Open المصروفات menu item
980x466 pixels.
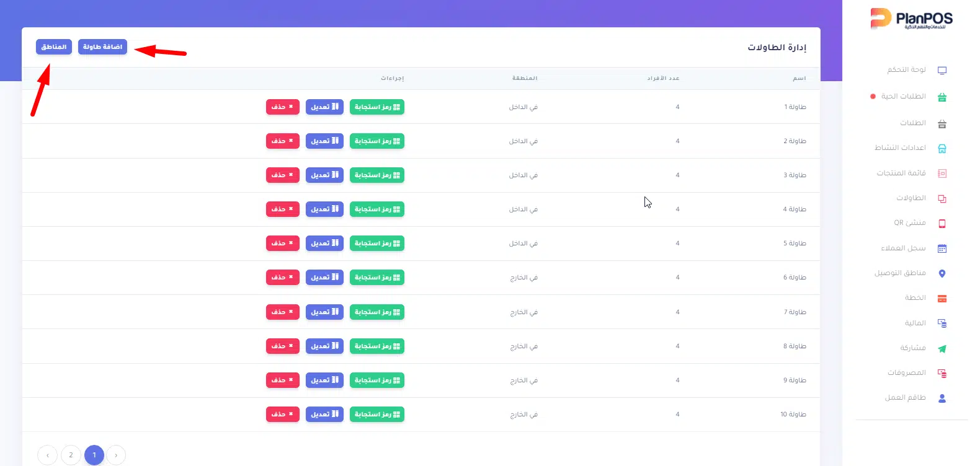click(906, 372)
